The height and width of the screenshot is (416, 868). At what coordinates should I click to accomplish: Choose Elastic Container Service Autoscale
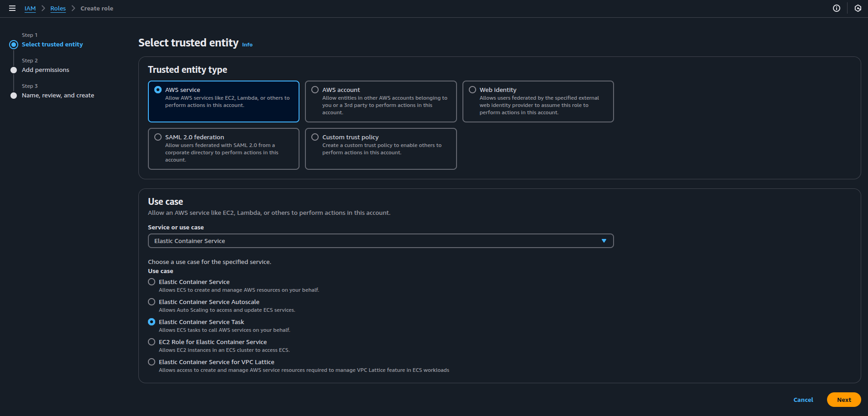tap(152, 302)
